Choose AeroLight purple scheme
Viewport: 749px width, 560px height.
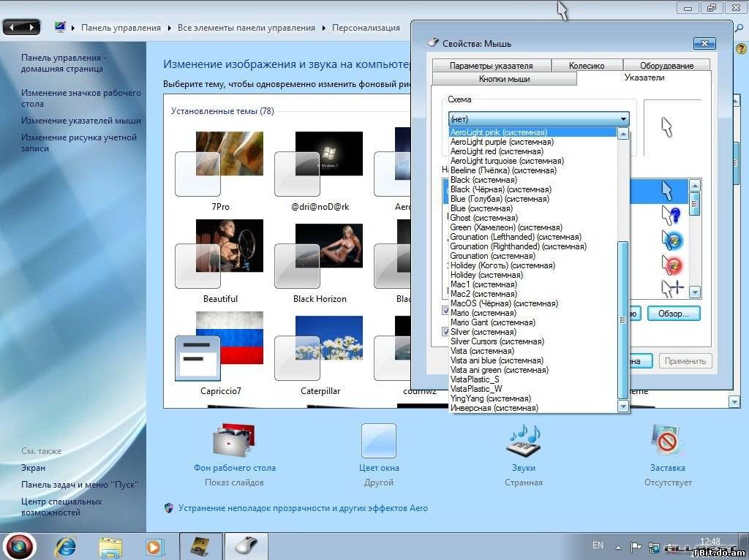[x=532, y=142]
